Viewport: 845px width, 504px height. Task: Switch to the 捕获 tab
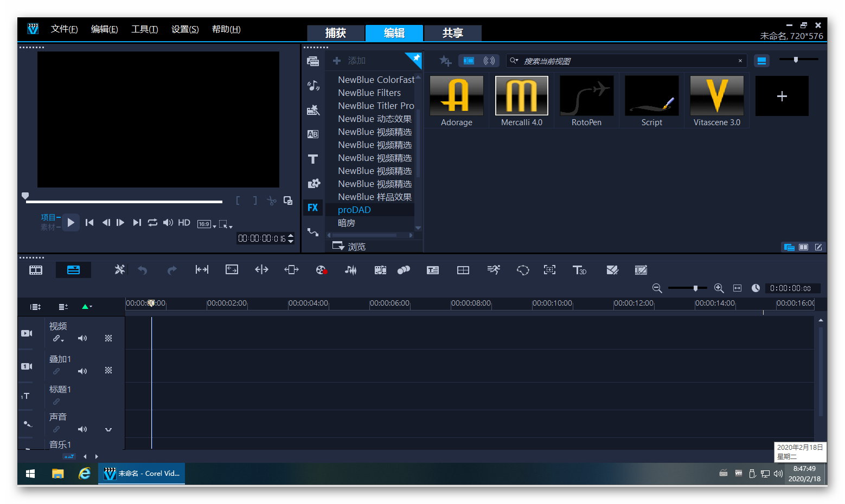click(x=336, y=33)
